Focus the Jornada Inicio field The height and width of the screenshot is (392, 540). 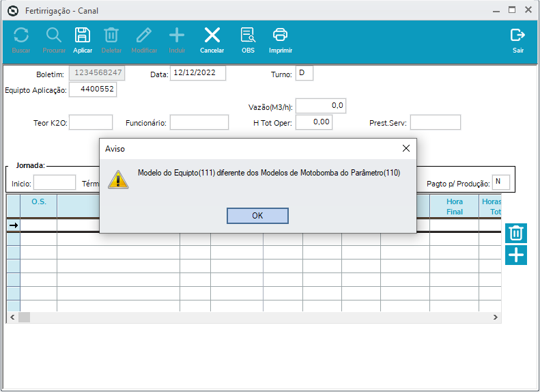click(55, 182)
